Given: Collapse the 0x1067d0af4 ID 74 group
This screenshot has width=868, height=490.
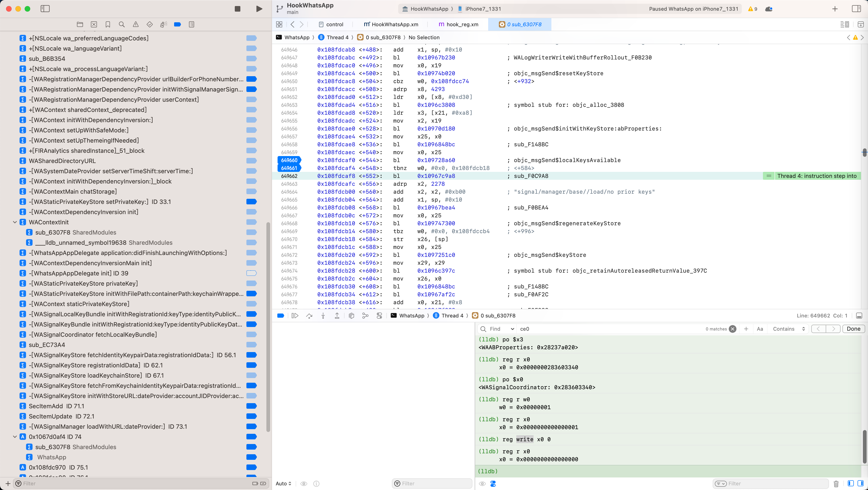Looking at the screenshot, I should click(x=15, y=437).
